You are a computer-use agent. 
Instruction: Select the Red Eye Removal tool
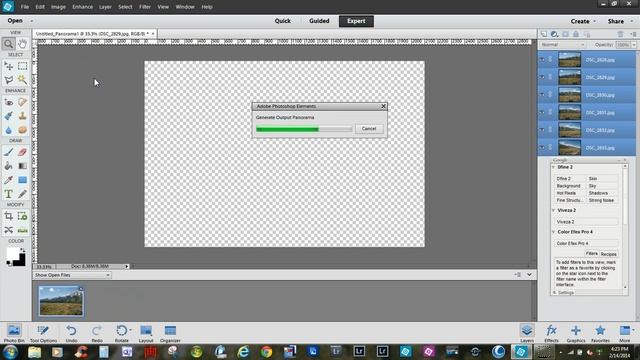[8, 102]
